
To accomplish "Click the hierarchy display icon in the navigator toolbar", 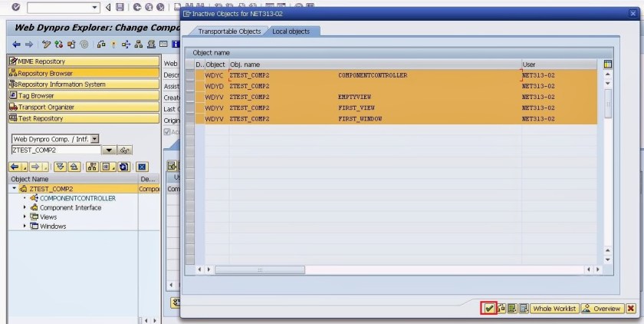I will click(92, 167).
